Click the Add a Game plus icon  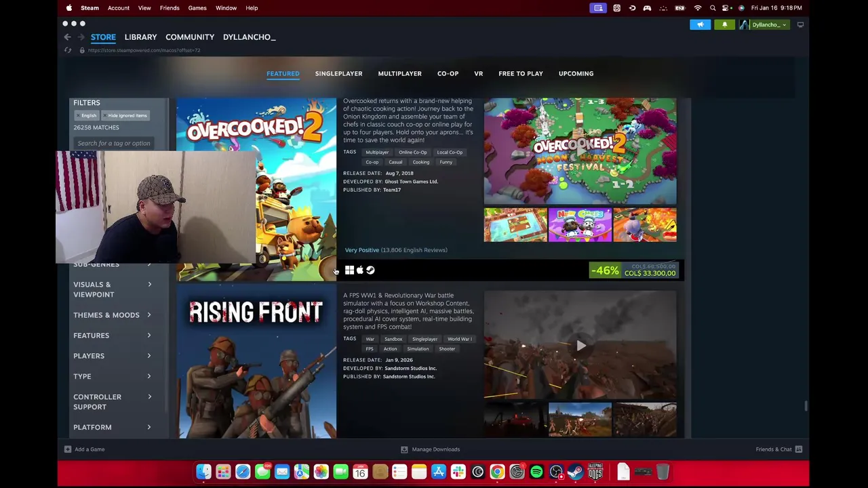(67, 449)
